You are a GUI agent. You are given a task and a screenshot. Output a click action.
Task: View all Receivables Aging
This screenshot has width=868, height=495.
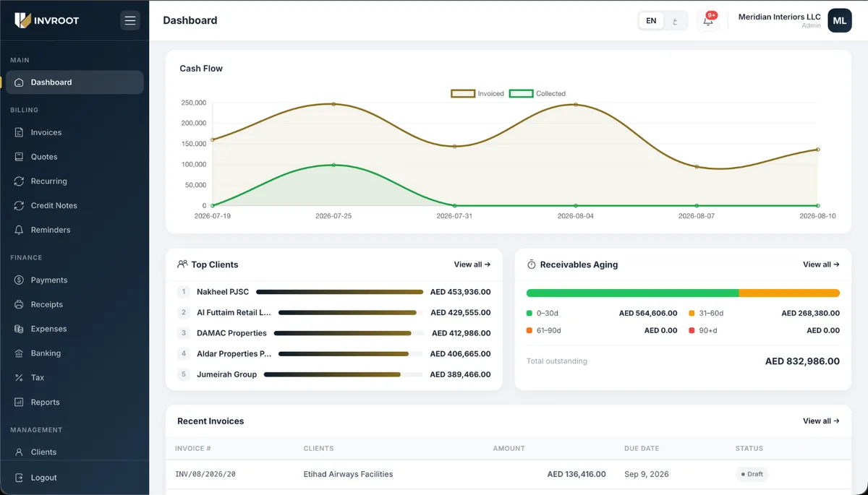tap(821, 264)
